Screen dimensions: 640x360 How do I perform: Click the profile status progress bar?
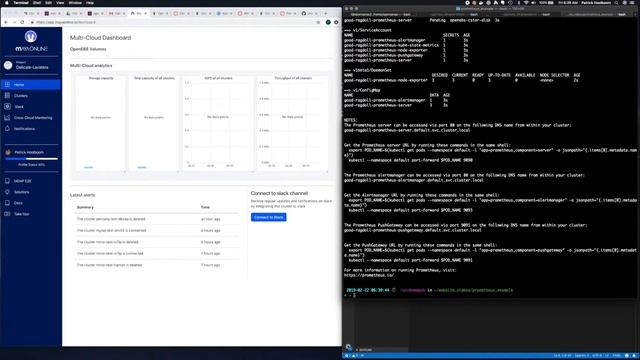(x=31, y=159)
